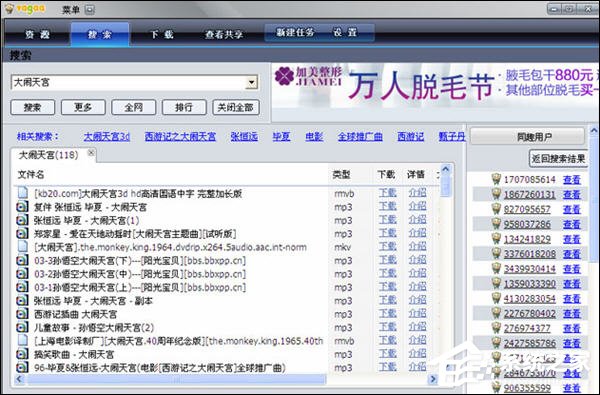Viewport: 600px width, 395px height.
Task: Click file icon of the mkv result
Action: (23, 247)
